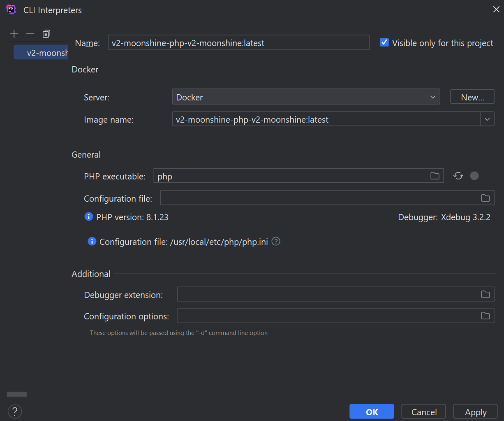Click the 'PHP version: 8.1.23' text

[132, 217]
